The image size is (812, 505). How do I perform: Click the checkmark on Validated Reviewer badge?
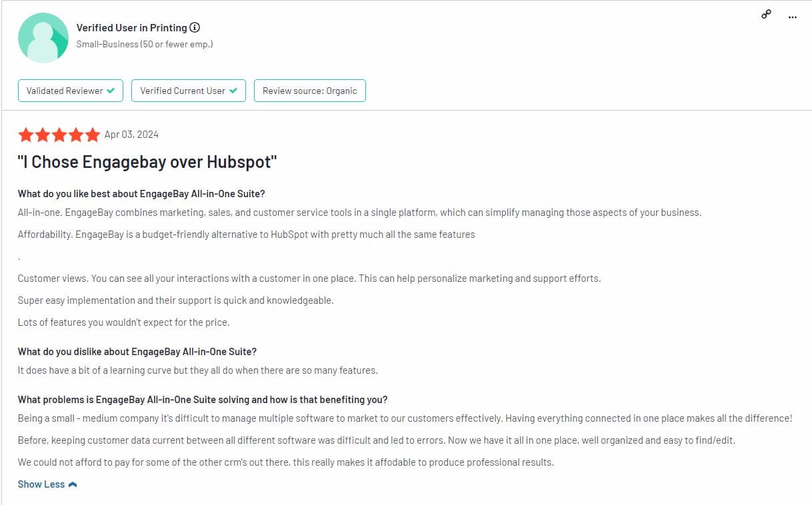111,91
